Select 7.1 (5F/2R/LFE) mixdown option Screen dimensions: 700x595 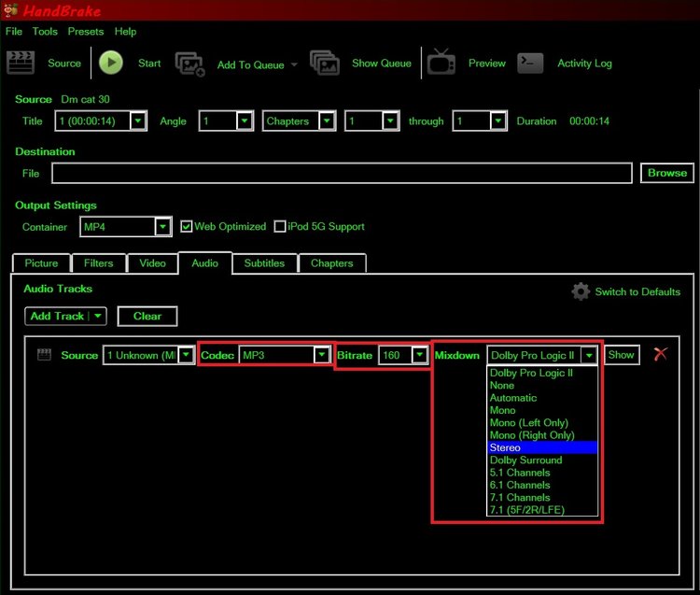542,510
